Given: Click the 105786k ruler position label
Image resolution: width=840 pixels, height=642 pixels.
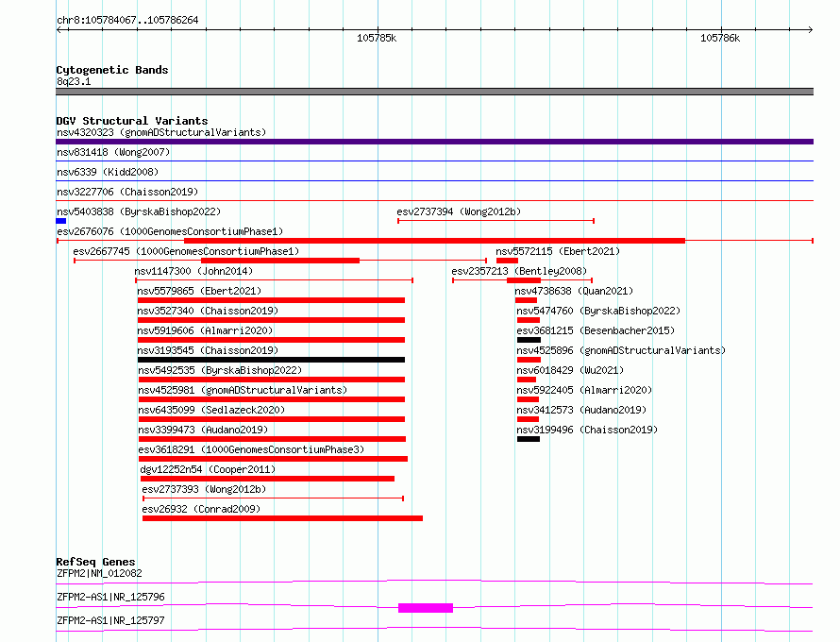Looking at the screenshot, I should coord(720,39).
